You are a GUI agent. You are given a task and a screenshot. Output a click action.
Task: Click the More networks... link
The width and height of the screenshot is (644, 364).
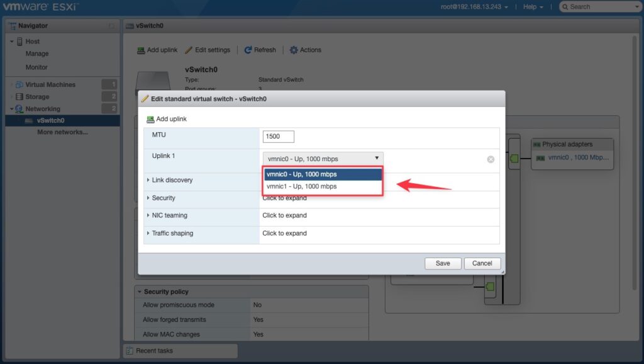tap(62, 132)
